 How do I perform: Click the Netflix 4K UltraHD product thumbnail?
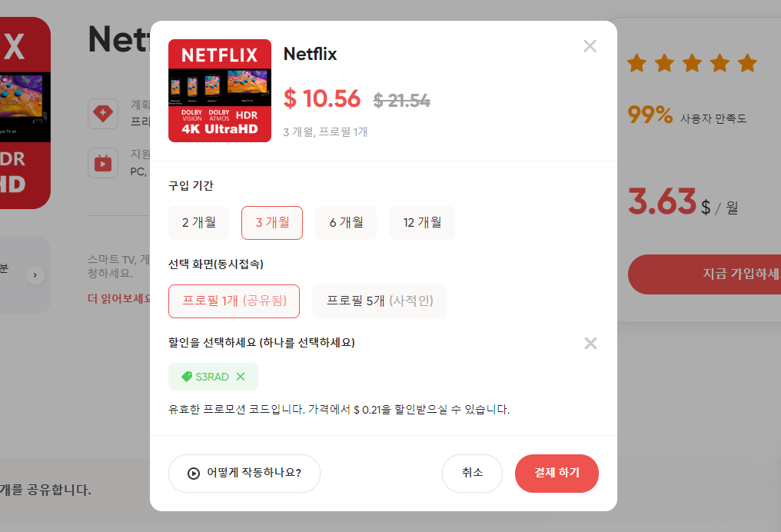pyautogui.click(x=220, y=91)
